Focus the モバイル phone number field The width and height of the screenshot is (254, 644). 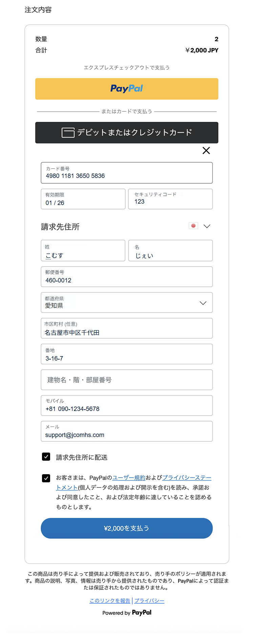pos(127,406)
